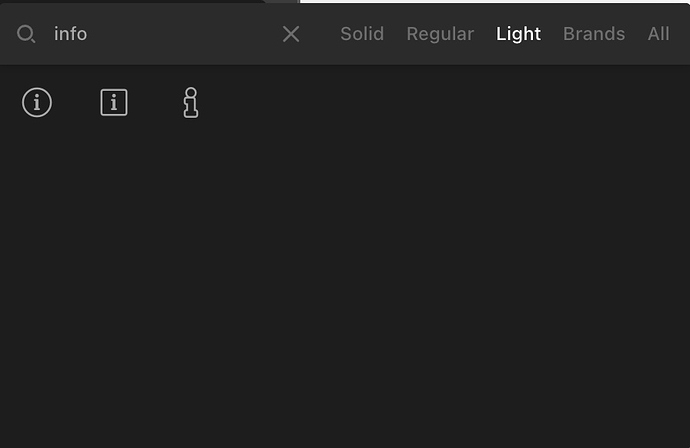The height and width of the screenshot is (448, 690).
Task: Choose the square info icon
Action: [114, 103]
